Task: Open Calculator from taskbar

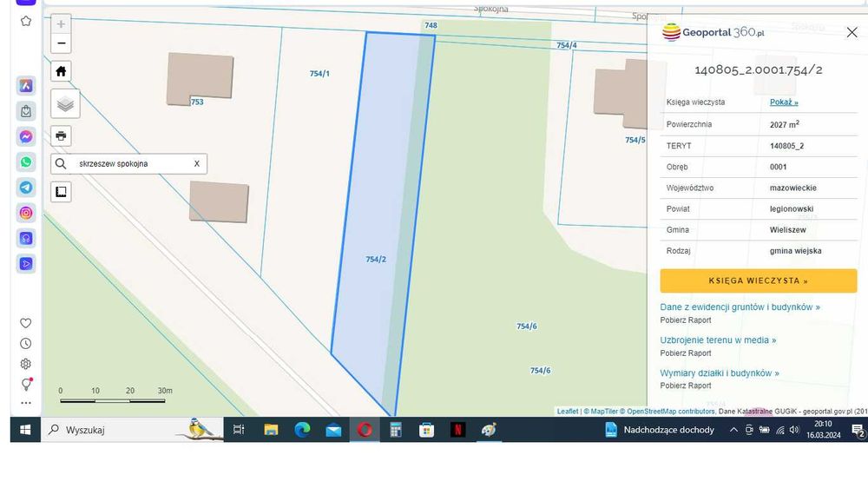Action: pyautogui.click(x=395, y=430)
